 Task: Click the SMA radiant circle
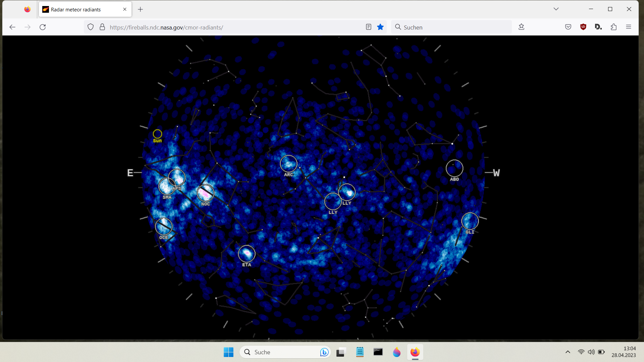pyautogui.click(x=167, y=186)
